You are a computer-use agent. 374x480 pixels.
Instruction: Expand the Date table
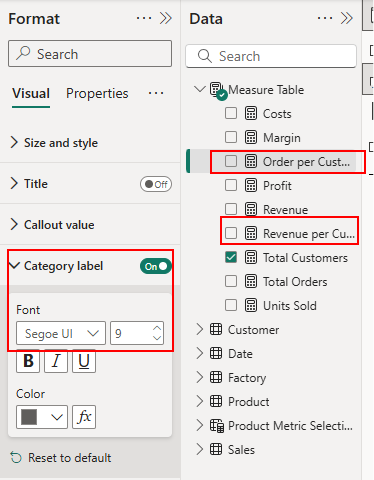tap(200, 353)
